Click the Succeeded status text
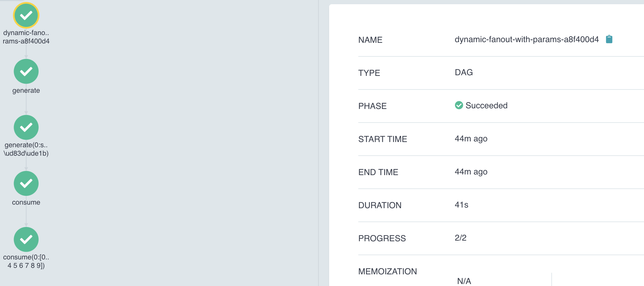644x286 pixels. click(x=486, y=105)
